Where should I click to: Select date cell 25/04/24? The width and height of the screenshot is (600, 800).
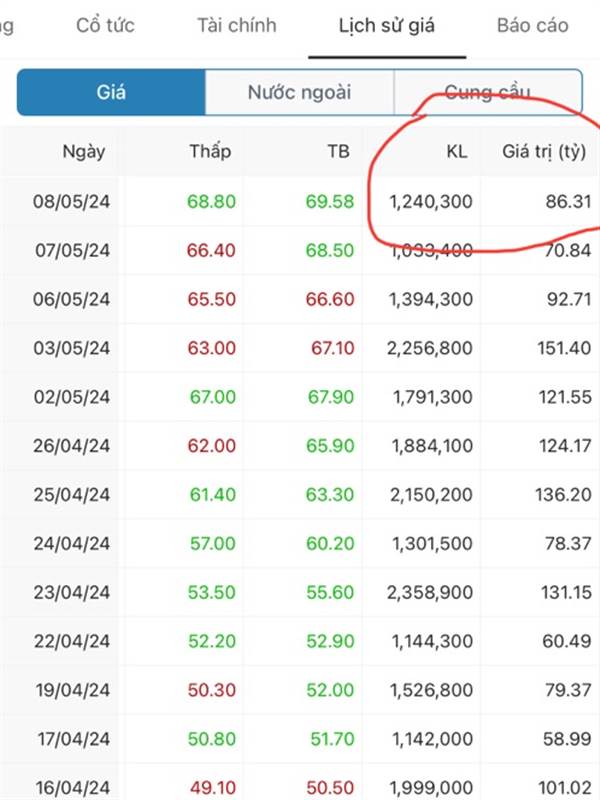click(x=72, y=494)
